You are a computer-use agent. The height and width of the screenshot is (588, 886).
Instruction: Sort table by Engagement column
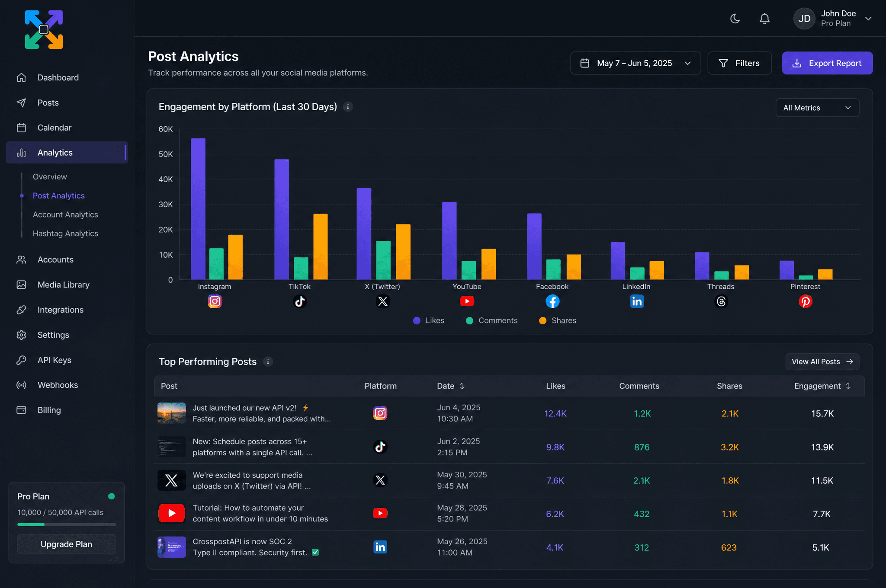(822, 386)
